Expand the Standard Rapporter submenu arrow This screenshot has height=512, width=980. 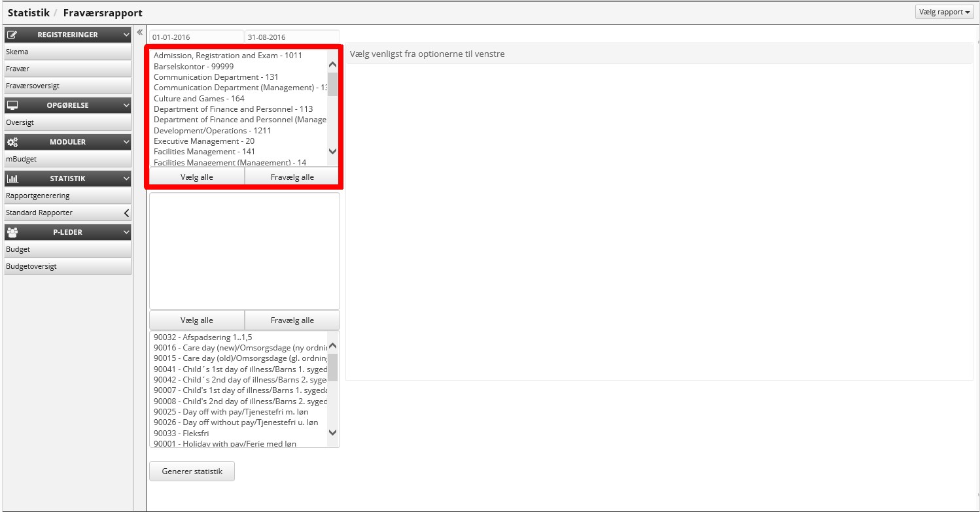coord(126,213)
